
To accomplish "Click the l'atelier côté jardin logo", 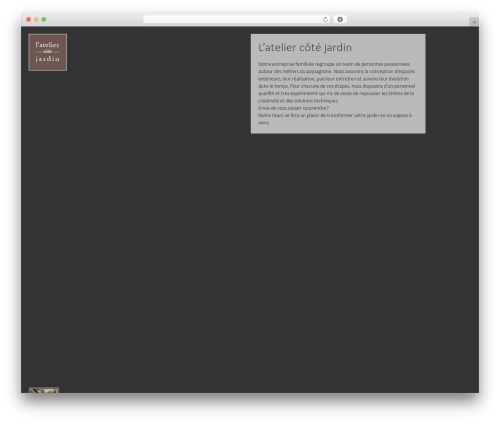I will click(x=48, y=52).
